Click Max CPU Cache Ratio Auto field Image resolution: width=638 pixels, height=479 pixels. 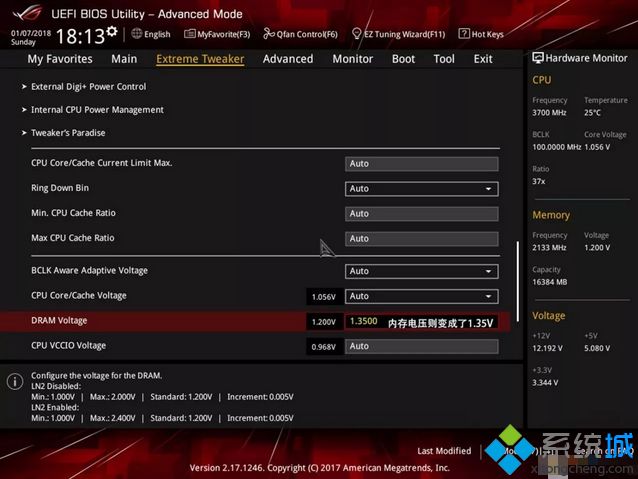point(422,239)
